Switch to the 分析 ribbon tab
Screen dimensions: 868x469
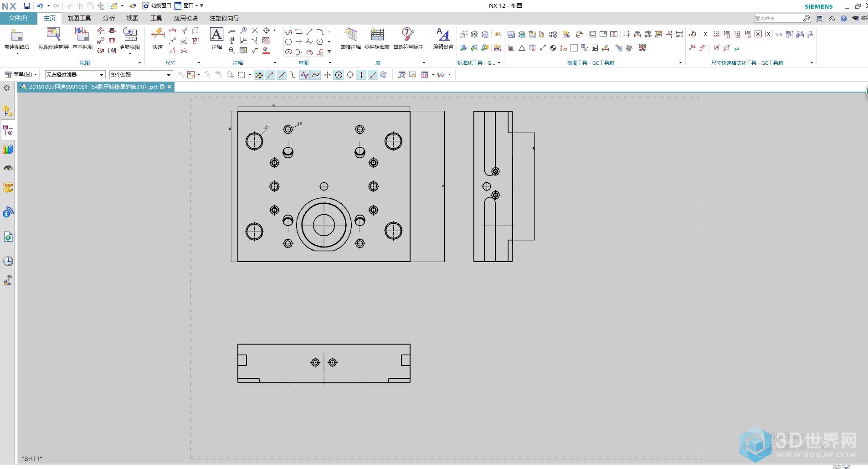tap(109, 18)
